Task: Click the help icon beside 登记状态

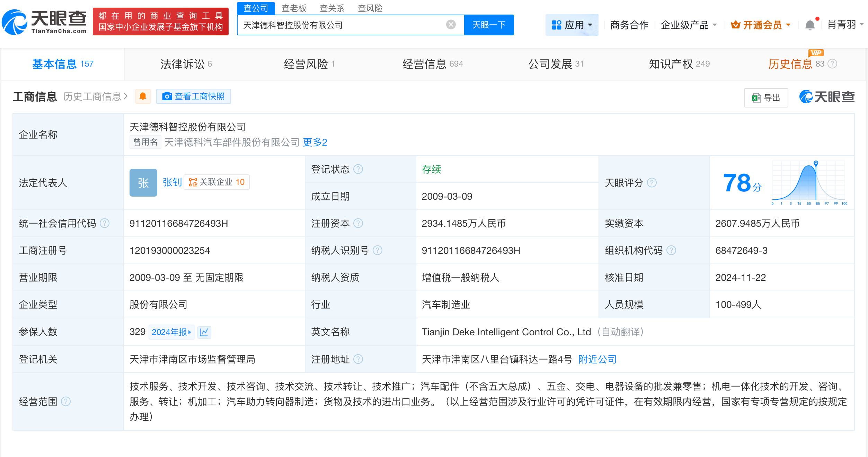Action: [x=359, y=169]
